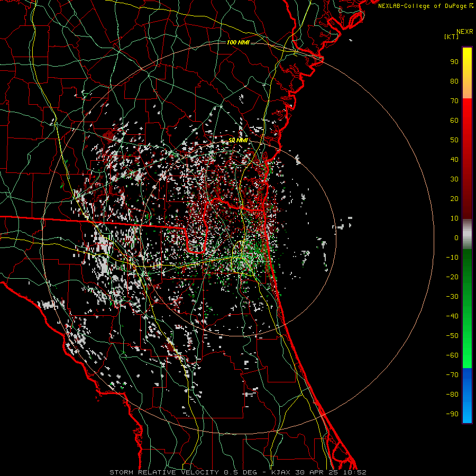Click the positive 60 value on velocity scale

(x=454, y=121)
